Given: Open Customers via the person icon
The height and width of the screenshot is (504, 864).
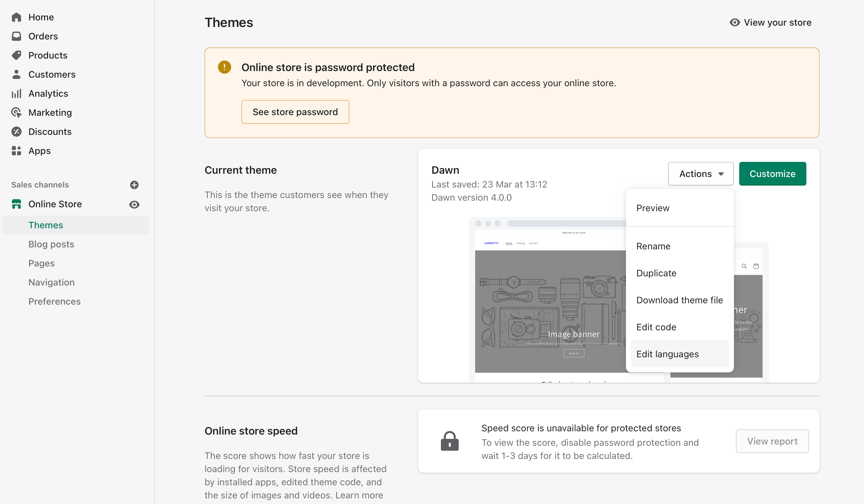Looking at the screenshot, I should point(16,74).
